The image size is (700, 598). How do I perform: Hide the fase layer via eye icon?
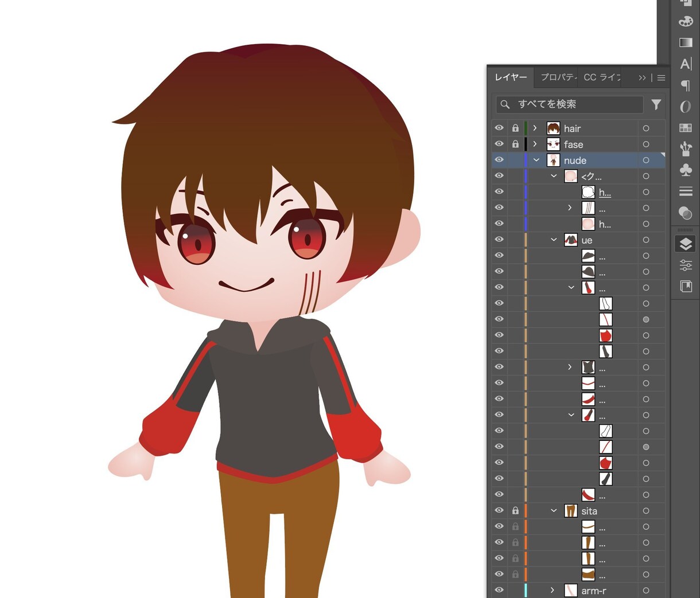(499, 144)
